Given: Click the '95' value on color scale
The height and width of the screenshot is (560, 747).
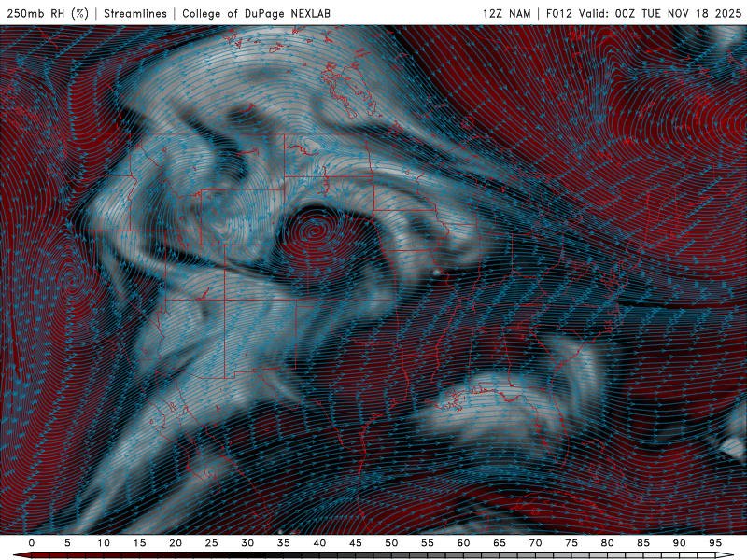Looking at the screenshot, I should pyautogui.click(x=715, y=543).
